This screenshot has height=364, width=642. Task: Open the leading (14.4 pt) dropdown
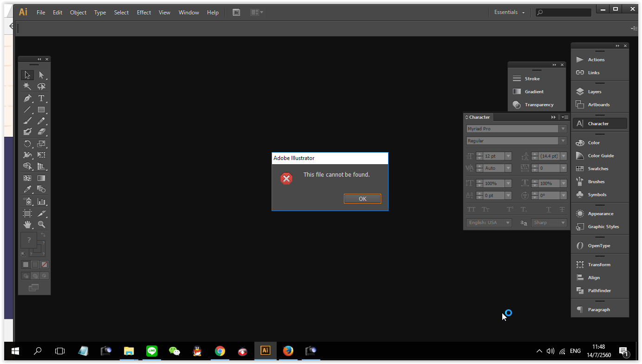[564, 156]
